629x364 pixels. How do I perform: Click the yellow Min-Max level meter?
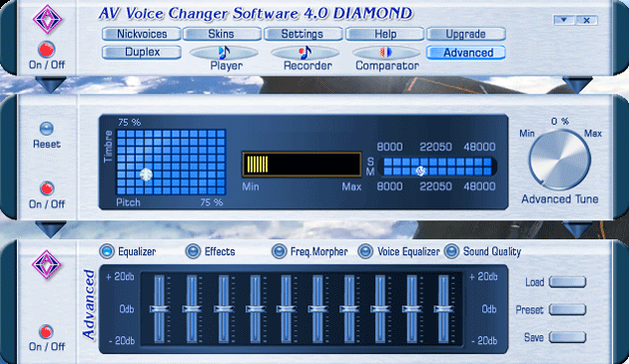(302, 164)
